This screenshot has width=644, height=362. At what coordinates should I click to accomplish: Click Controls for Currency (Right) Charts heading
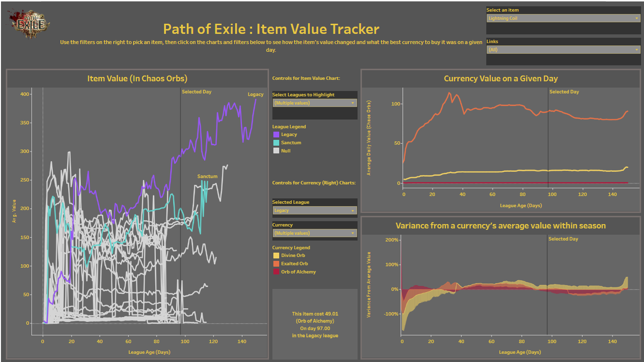tap(314, 182)
